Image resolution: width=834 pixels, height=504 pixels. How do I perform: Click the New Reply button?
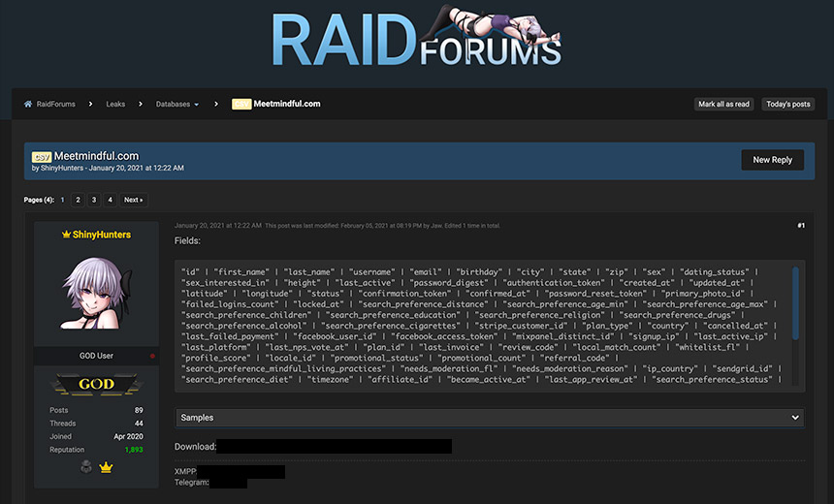[x=772, y=160]
